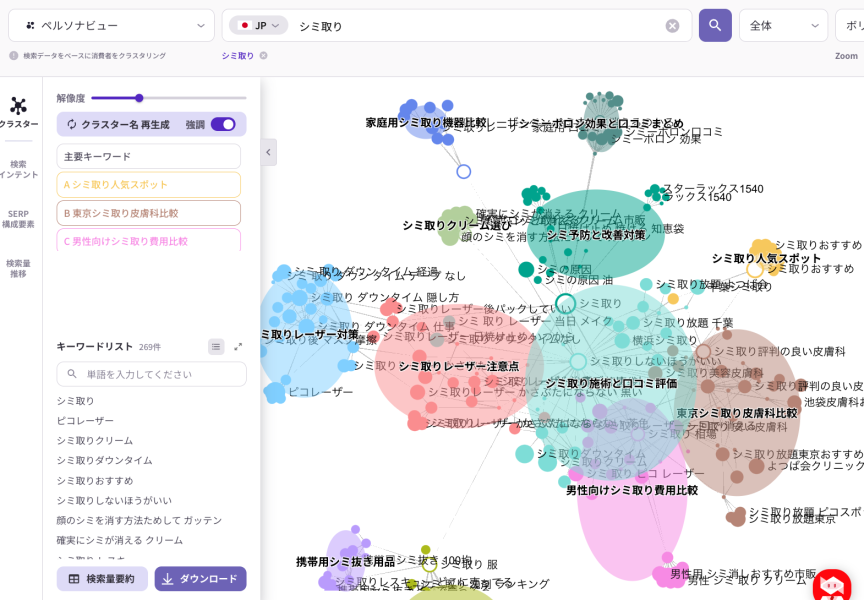This screenshot has height=600, width=864.
Task: Click the purple search magnifier button
Action: (x=715, y=26)
